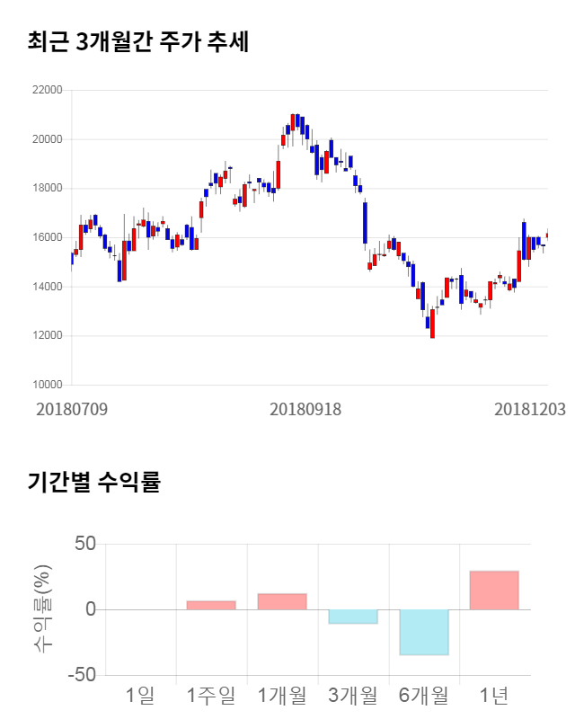Click the 6개월 period label
This screenshot has height=728, width=575.
click(x=423, y=695)
